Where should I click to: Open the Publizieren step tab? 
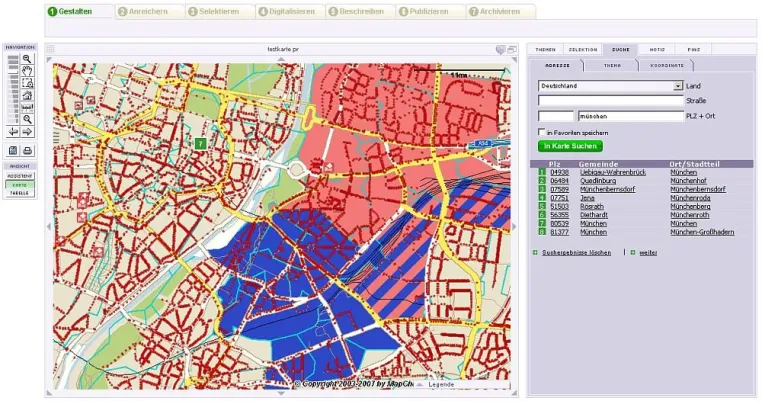pyautogui.click(x=429, y=12)
